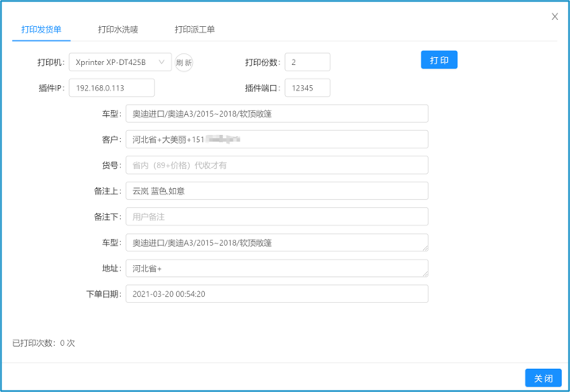Screen dimensions: 570x392
Task: Switch to the 打印发货单 tab
Action: (x=41, y=29)
